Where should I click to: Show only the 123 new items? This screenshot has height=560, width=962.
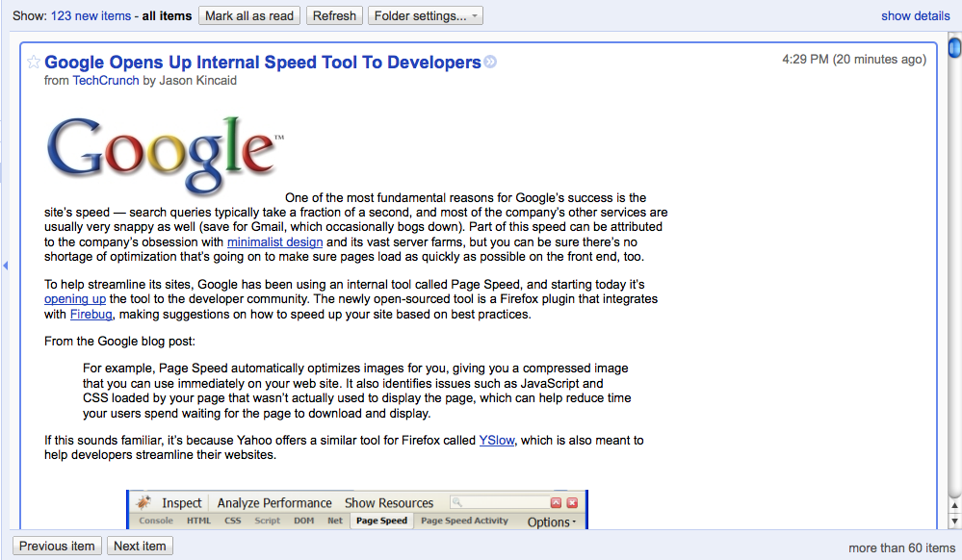(x=91, y=15)
